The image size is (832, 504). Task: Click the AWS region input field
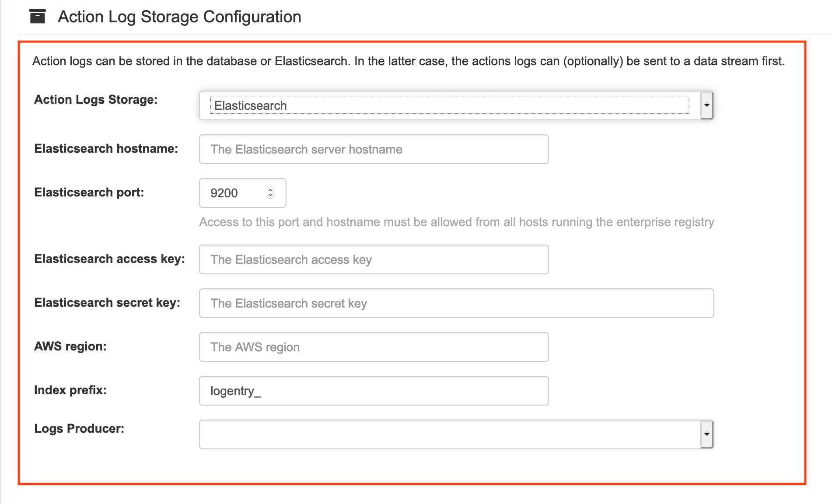pyautogui.click(x=374, y=347)
